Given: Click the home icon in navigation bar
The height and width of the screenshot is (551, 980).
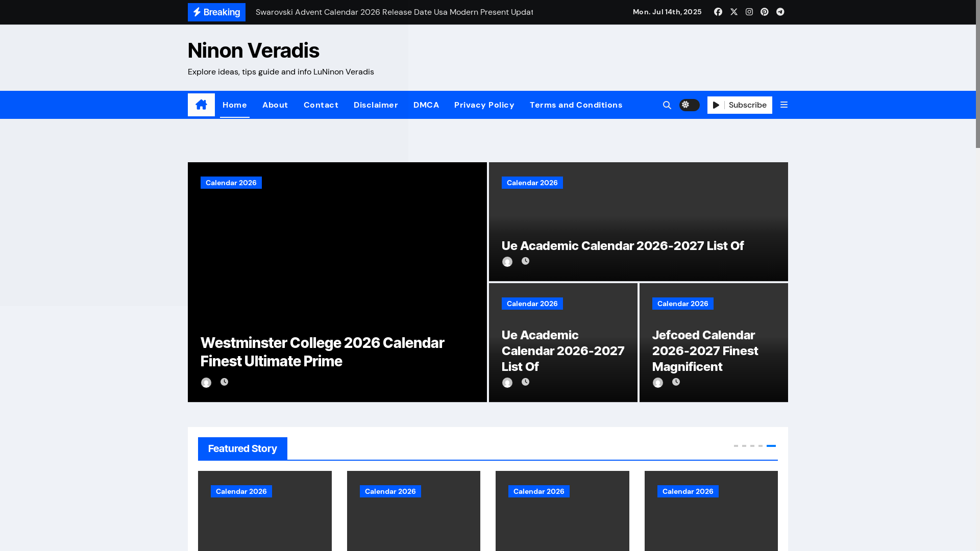Looking at the screenshot, I should pyautogui.click(x=201, y=105).
